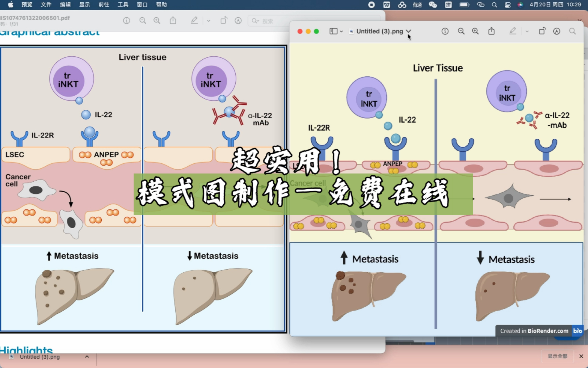This screenshot has height=368, width=588.
Task: Zoom out in the Untitled (3).png window
Action: tap(461, 31)
